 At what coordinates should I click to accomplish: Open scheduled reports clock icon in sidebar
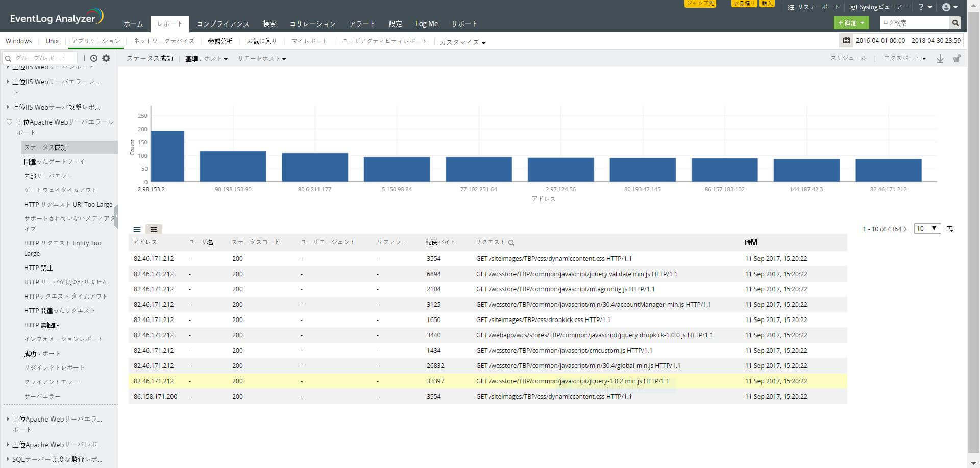pyautogui.click(x=94, y=58)
